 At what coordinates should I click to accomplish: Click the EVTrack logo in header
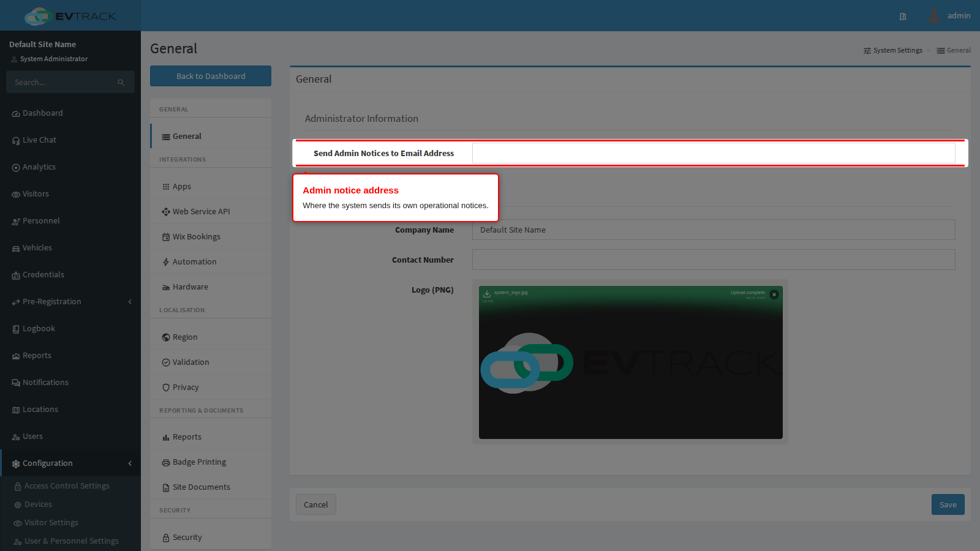70,16
